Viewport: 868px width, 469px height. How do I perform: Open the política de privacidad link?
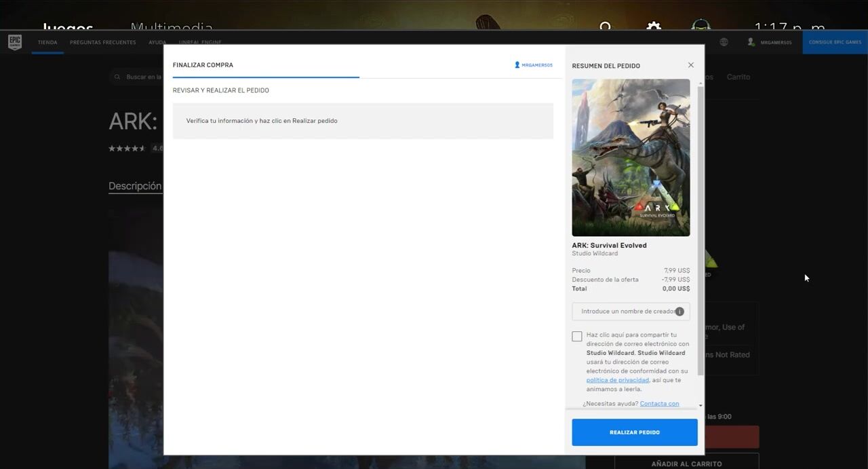point(618,380)
